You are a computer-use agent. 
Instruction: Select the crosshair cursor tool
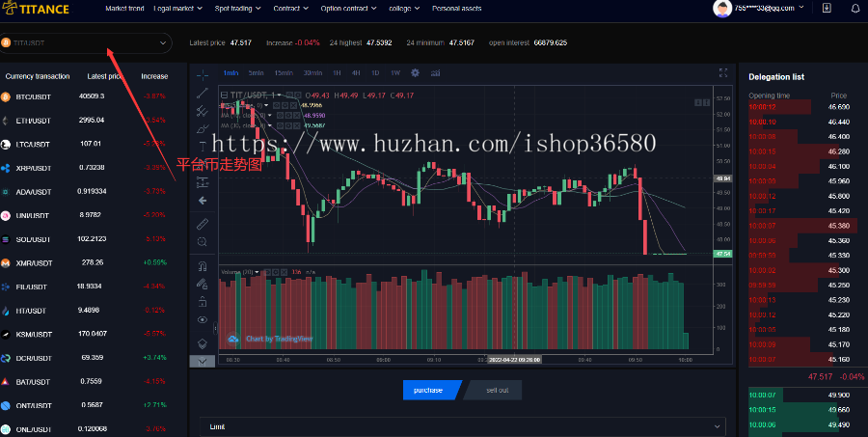pyautogui.click(x=203, y=75)
